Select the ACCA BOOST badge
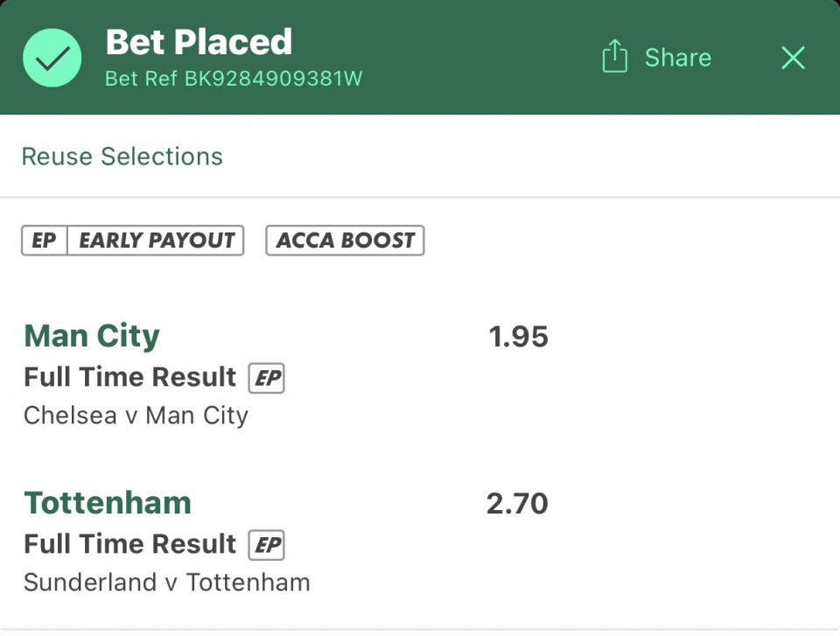Image resolution: width=840 pixels, height=636 pixels. (x=345, y=241)
